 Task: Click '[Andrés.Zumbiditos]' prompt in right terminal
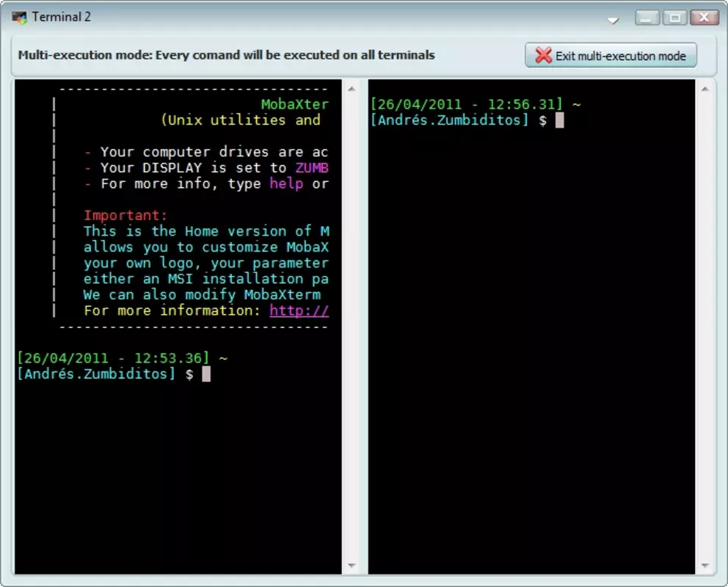[449, 120]
